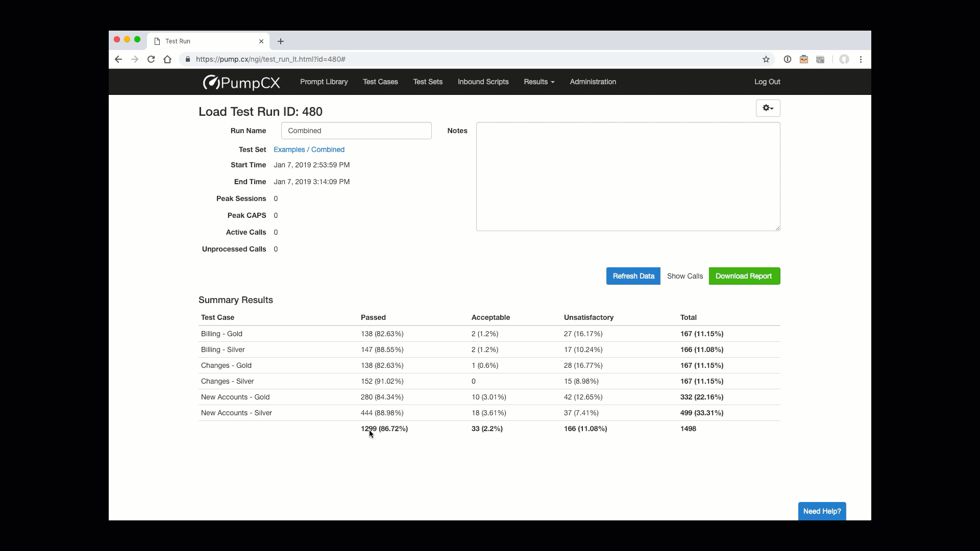The image size is (980, 551).
Task: Click the Download Report button
Action: click(744, 276)
